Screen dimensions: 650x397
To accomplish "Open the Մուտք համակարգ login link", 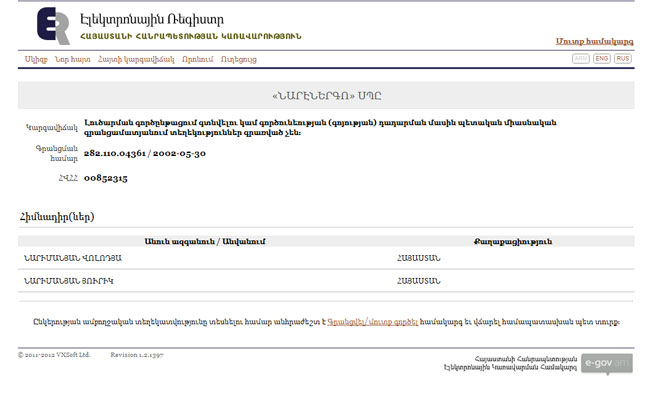I will pyautogui.click(x=594, y=41).
